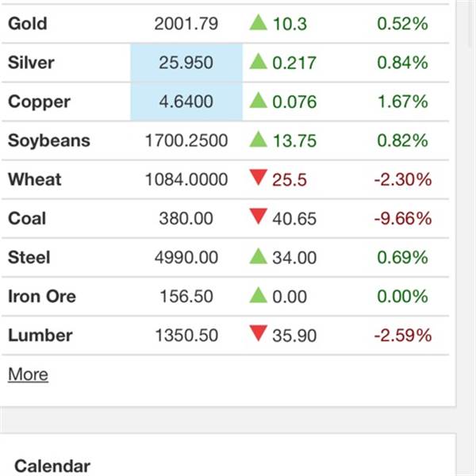The width and height of the screenshot is (476, 476).
Task: Select the Calendar section heading
Action: pyautogui.click(x=52, y=466)
